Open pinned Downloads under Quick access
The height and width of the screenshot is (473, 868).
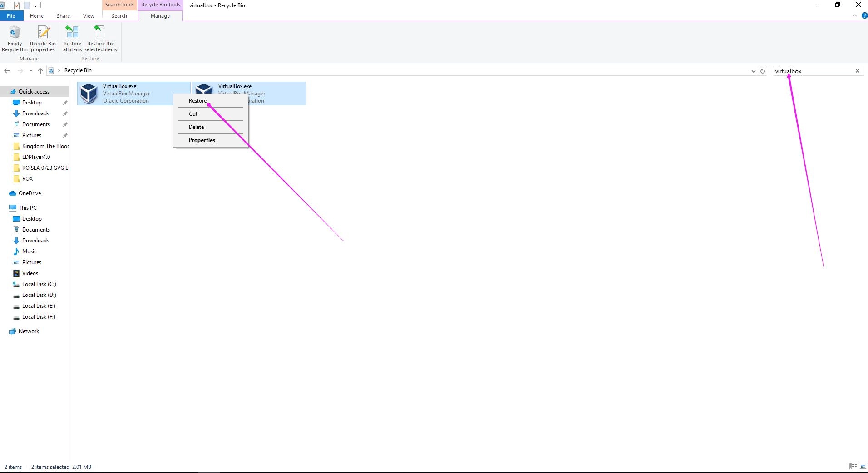35,113
